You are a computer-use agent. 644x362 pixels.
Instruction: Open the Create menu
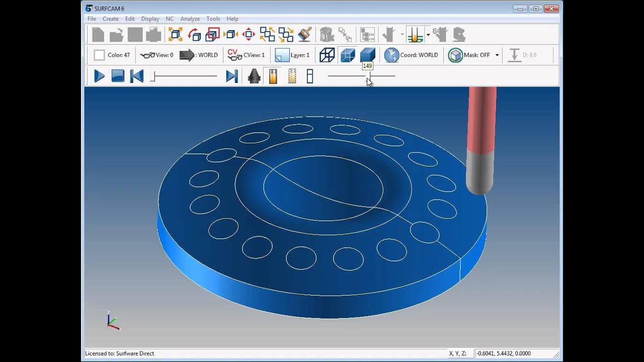click(111, 19)
